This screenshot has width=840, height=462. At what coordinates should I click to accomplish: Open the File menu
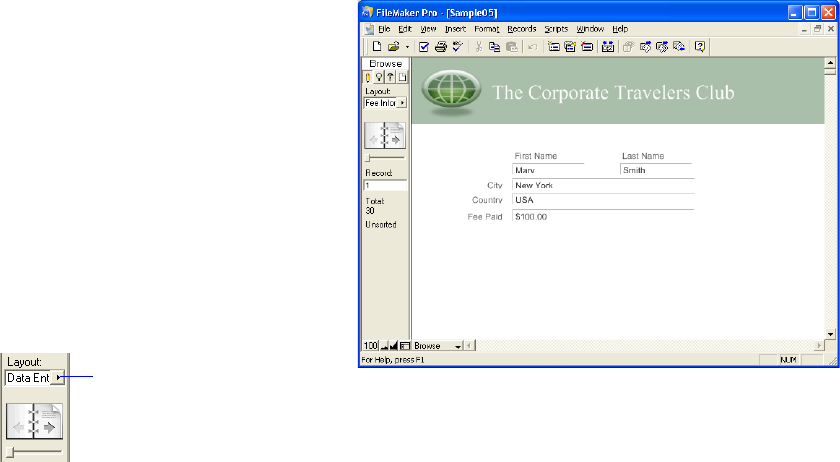point(384,29)
